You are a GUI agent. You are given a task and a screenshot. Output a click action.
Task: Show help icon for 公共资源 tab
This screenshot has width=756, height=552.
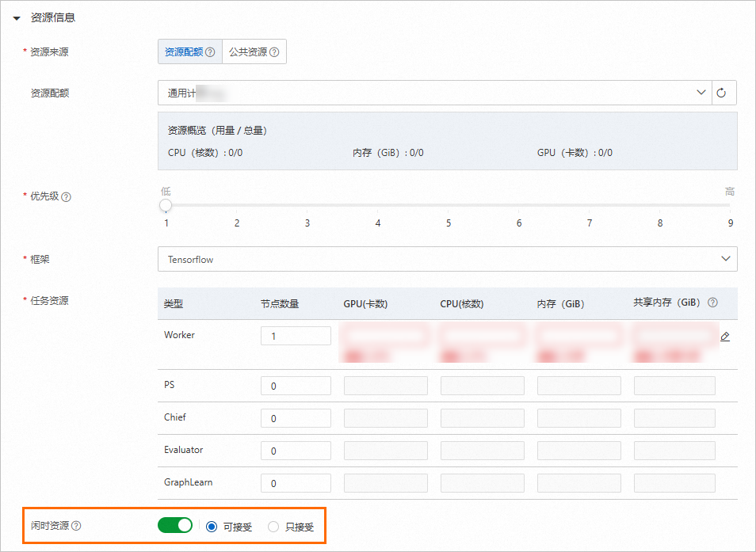tap(274, 52)
